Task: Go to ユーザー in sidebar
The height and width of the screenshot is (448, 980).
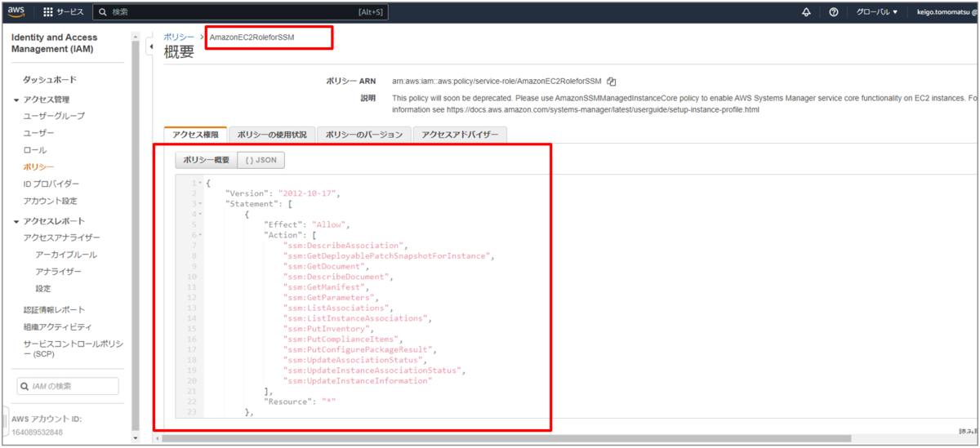Action: [38, 133]
